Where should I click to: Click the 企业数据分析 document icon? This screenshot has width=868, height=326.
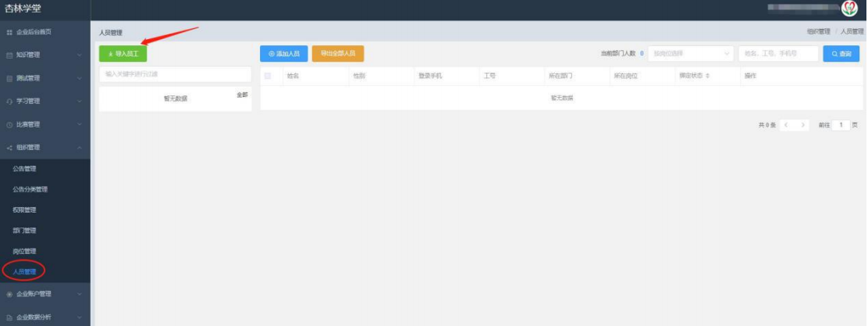9,317
